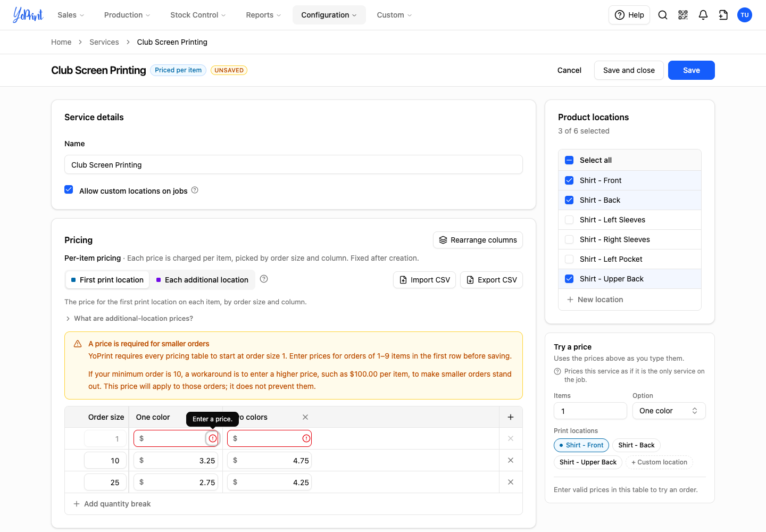The image size is (766, 532).
Task: Click the new document icon in header
Action: point(723,15)
